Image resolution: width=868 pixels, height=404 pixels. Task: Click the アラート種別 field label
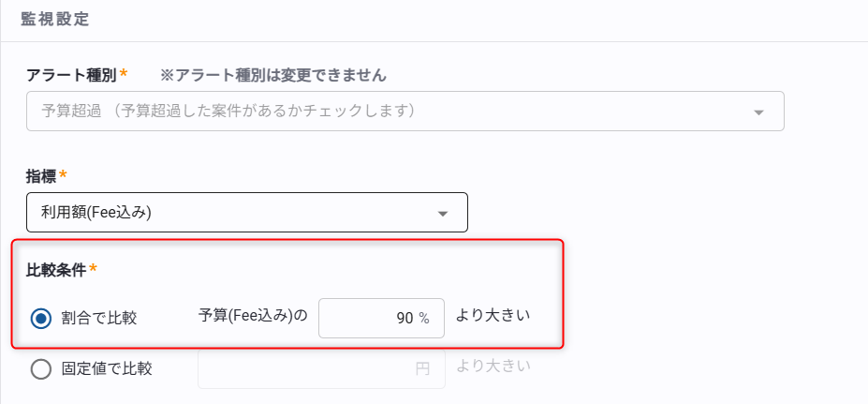click(x=72, y=75)
